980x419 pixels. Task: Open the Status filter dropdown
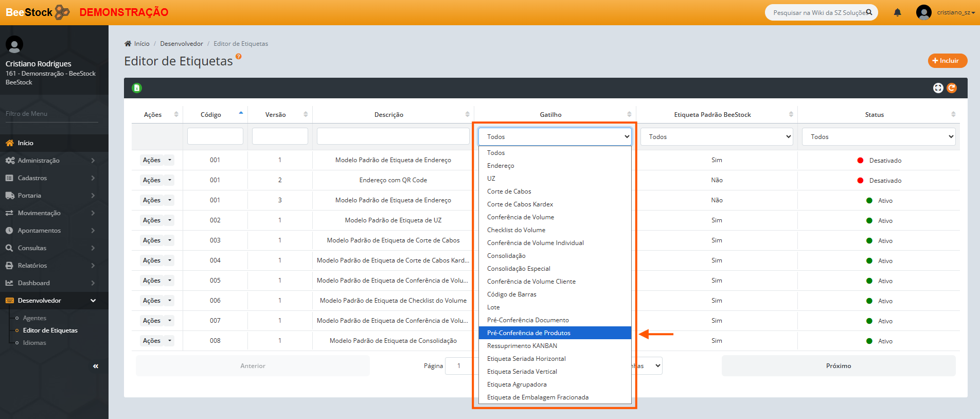point(879,137)
